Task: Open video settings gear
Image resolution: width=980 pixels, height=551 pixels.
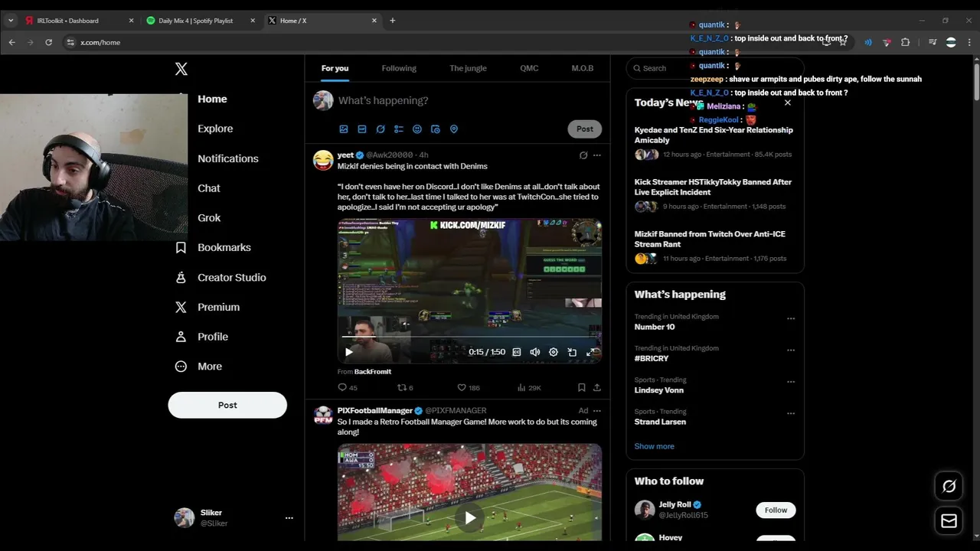Action: [554, 352]
